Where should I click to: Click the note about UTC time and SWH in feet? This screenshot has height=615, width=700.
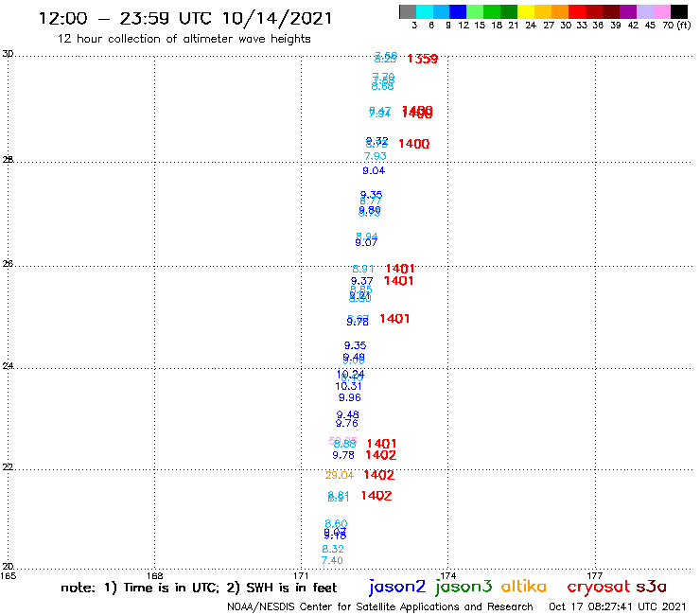click(199, 588)
